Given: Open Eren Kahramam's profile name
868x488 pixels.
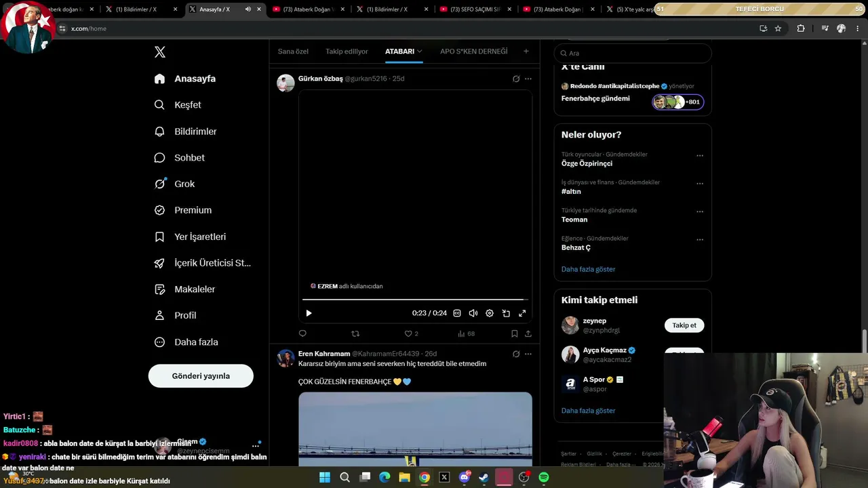Looking at the screenshot, I should [x=324, y=354].
